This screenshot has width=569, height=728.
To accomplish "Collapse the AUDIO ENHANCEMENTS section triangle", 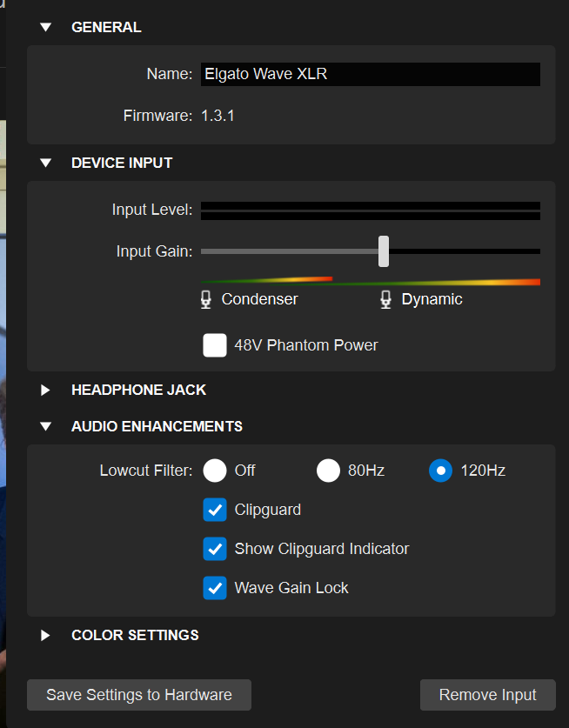I will [x=45, y=426].
